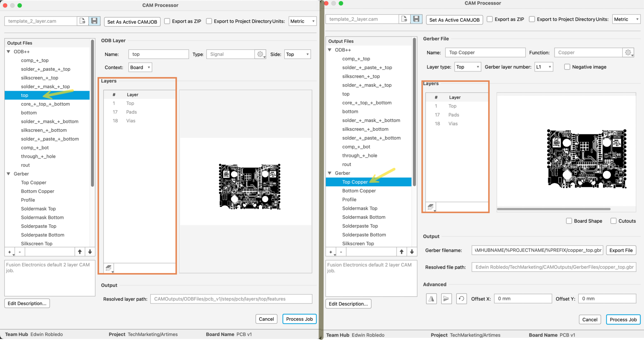
Task: Move selected output file down
Action: 90,252
